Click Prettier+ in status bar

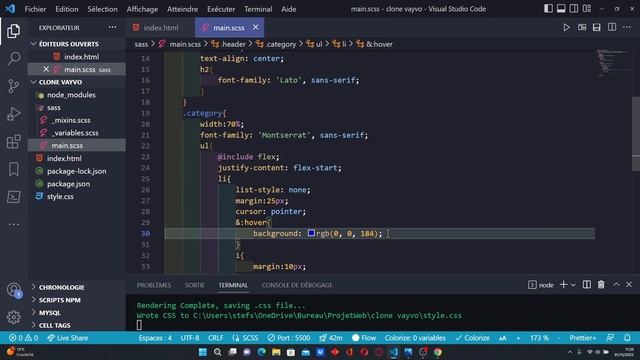582,338
